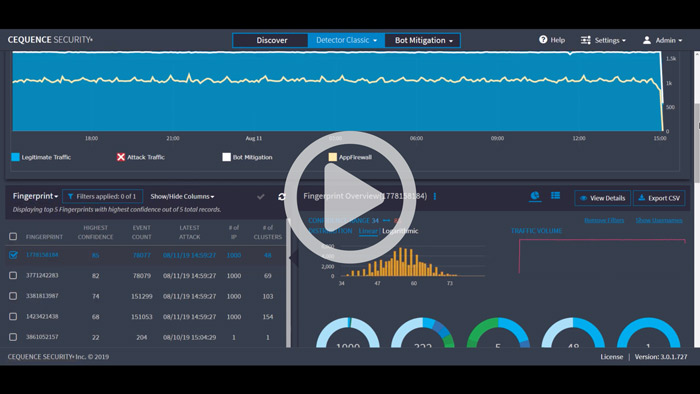Screen dimensions: 700x394
Task: Play the video with center play button
Action: [350, 197]
